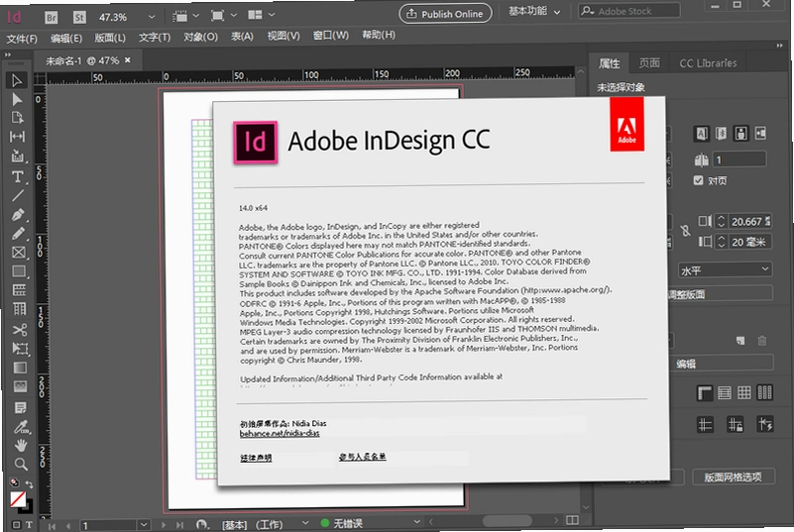Screen dimensions: 794x532
Task: Open Adobe Stock via St icon
Action: pos(79,18)
